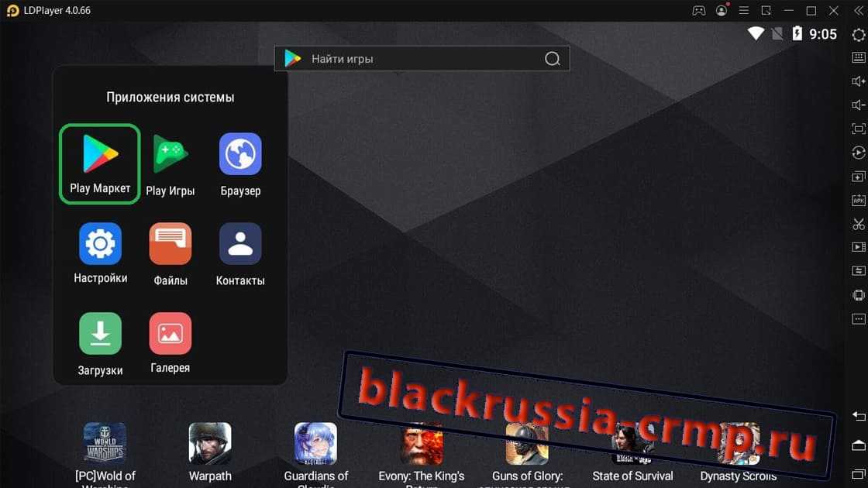Open the Загрузки downloads app
Viewport: 868px width, 488px height.
(x=100, y=342)
